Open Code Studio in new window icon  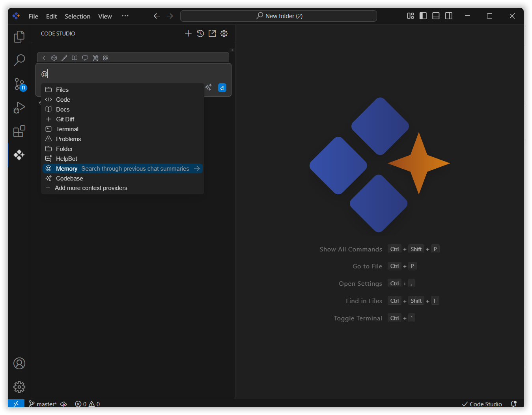click(x=212, y=33)
